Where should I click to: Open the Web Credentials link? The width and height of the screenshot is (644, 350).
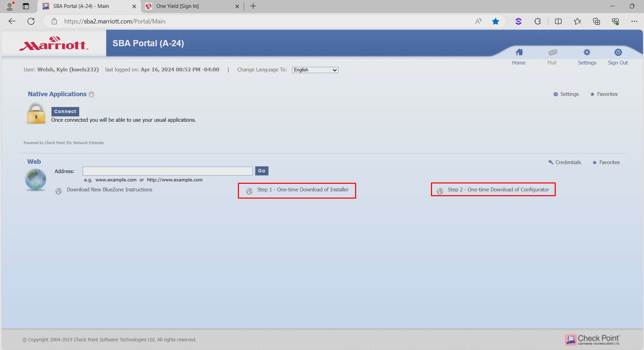pos(568,162)
